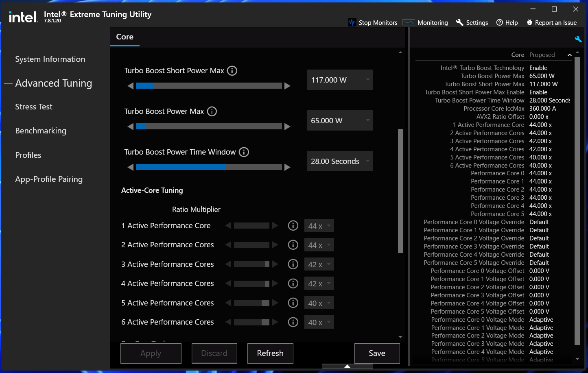Select Advanced Tuning in sidebar
Image resolution: width=588 pixels, height=373 pixels.
tap(54, 83)
